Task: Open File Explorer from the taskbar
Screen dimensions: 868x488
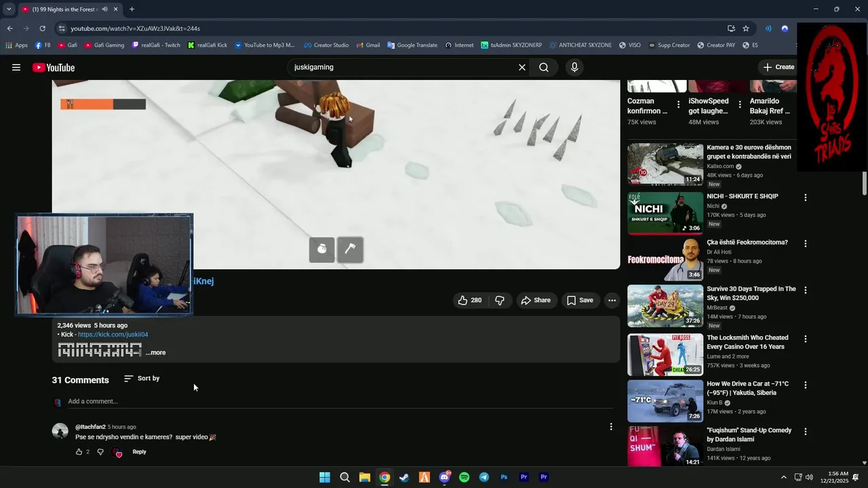Action: coord(364,477)
